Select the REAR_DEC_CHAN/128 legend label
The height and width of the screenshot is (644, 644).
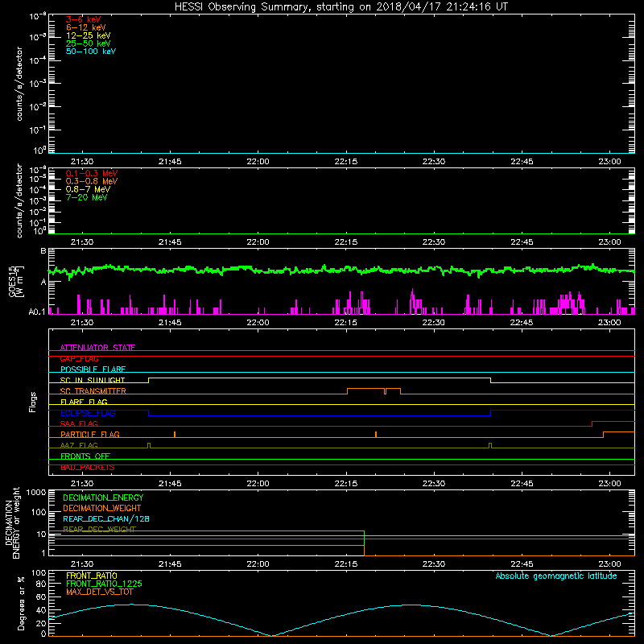coord(106,518)
